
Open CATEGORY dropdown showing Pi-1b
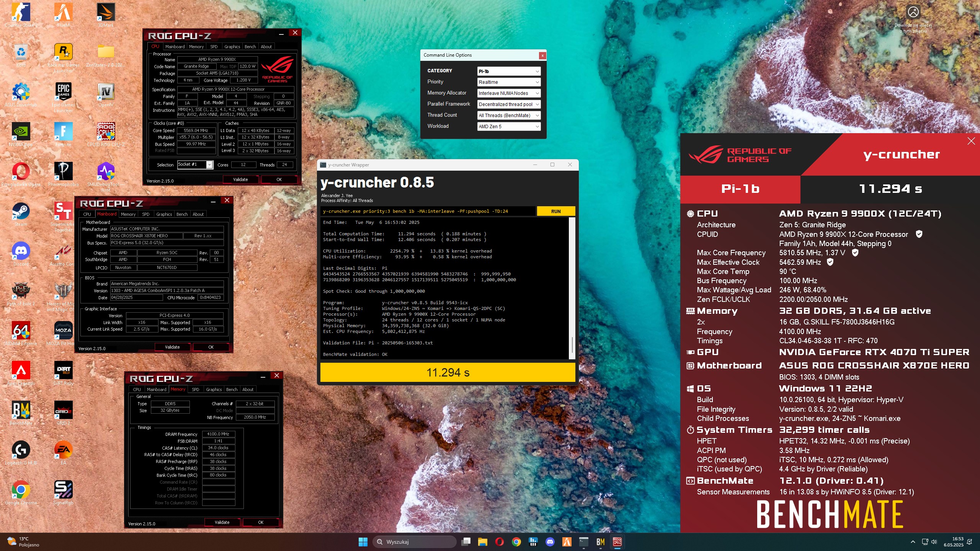point(509,71)
